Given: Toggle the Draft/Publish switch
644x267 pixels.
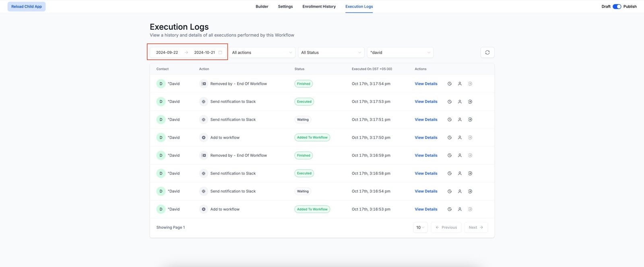Looking at the screenshot, I should coord(617,6).
